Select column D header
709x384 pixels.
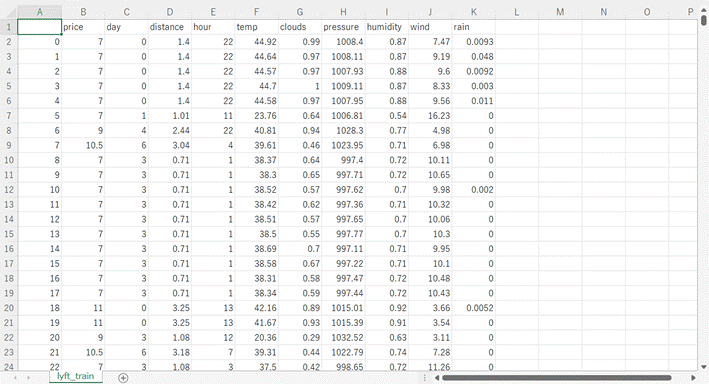170,12
